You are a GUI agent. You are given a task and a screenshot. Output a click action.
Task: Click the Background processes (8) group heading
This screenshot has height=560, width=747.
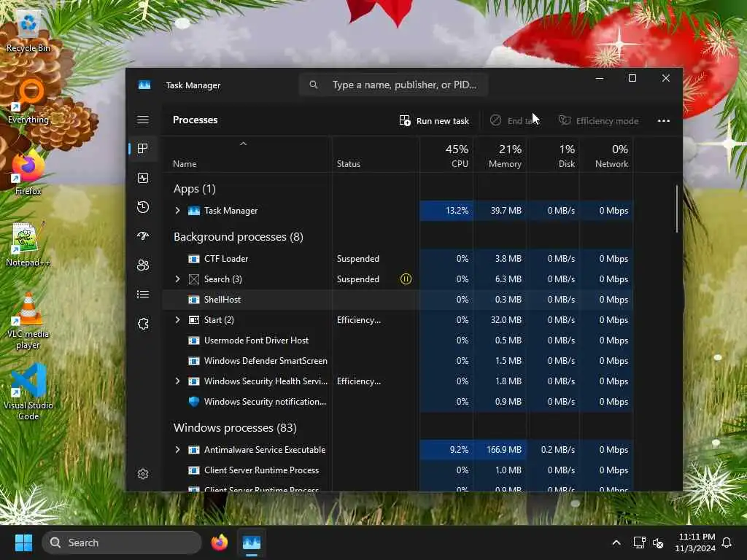coord(239,237)
